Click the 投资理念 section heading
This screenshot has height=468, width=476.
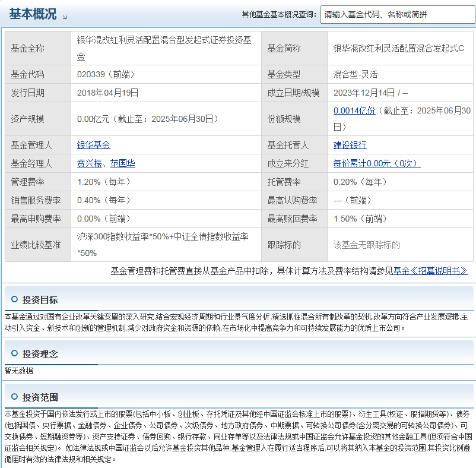pyautogui.click(x=40, y=354)
